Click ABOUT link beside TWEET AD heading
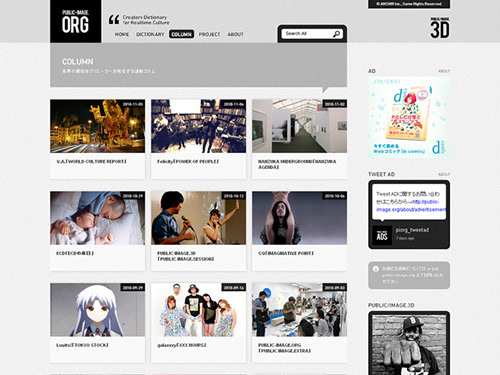 (444, 174)
